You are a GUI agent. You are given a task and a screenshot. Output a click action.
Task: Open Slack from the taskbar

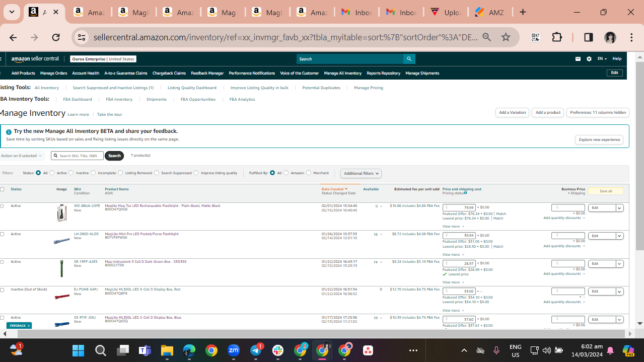coord(278,350)
